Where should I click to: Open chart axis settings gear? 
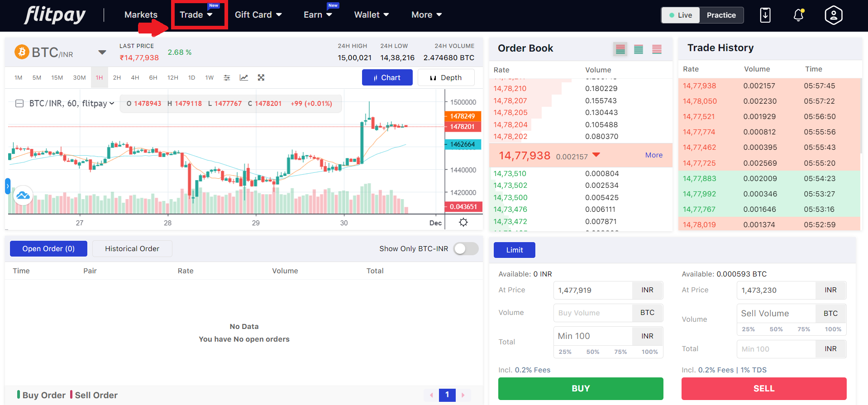[x=463, y=222]
